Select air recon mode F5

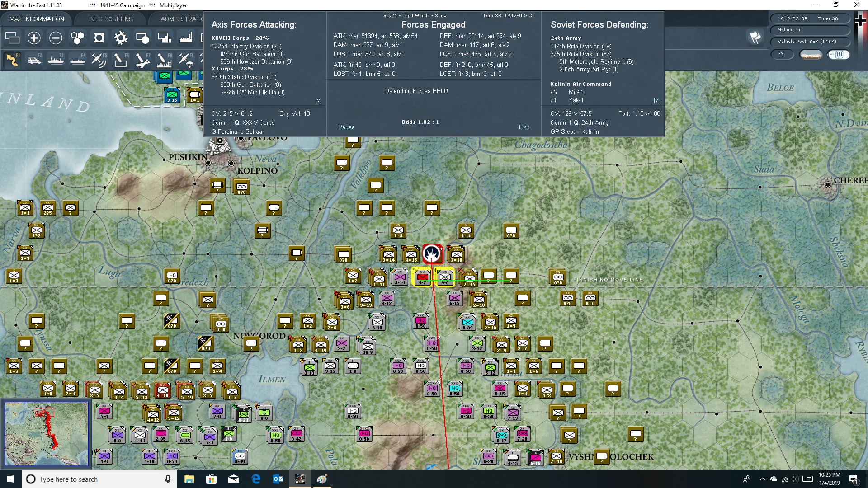click(99, 60)
